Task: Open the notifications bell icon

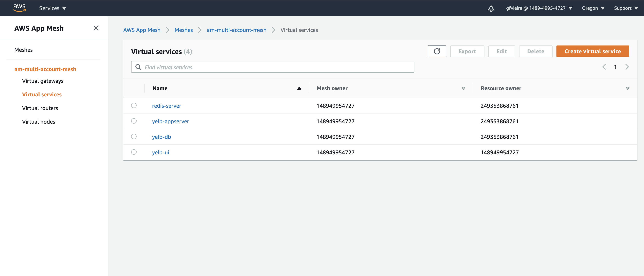Action: click(491, 9)
